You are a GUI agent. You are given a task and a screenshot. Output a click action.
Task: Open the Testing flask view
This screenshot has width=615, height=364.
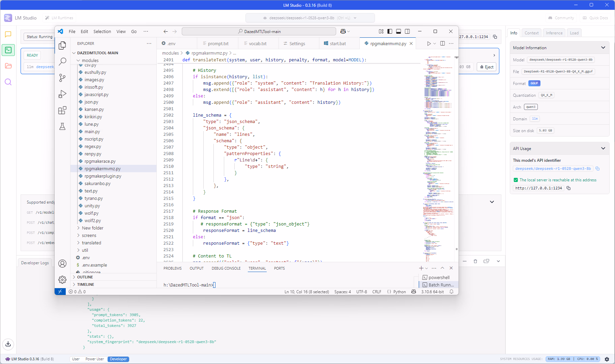[x=62, y=126]
